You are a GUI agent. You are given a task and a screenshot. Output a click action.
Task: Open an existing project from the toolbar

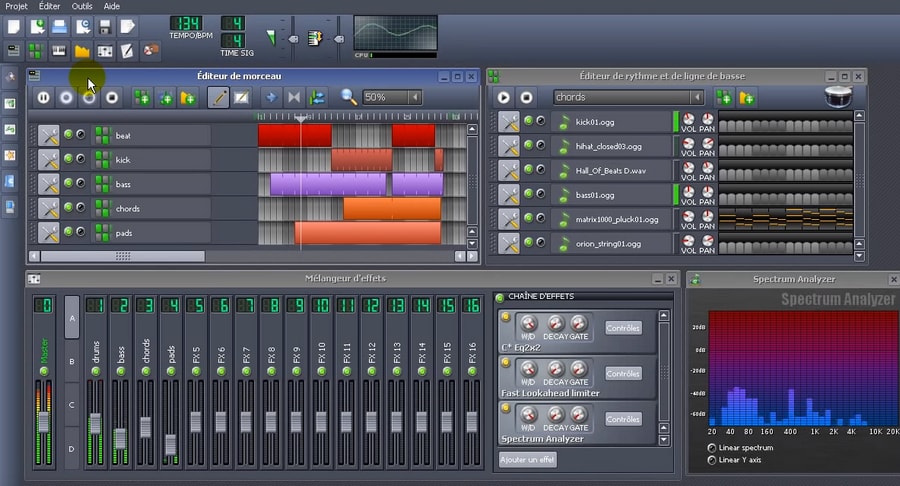(x=60, y=27)
